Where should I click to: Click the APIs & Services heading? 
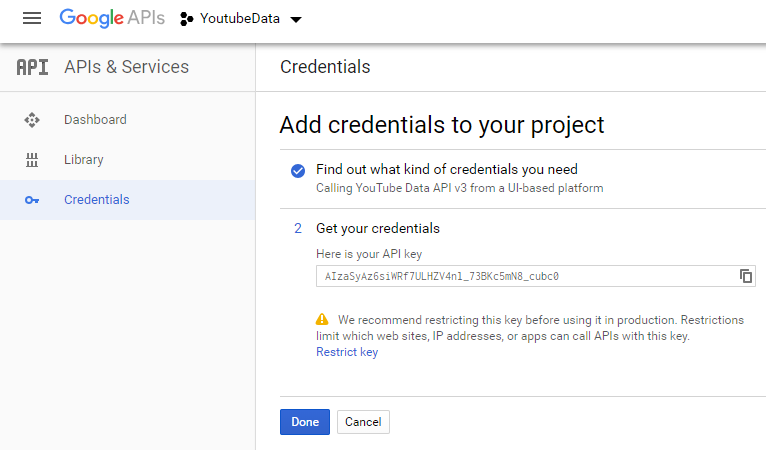tap(127, 67)
